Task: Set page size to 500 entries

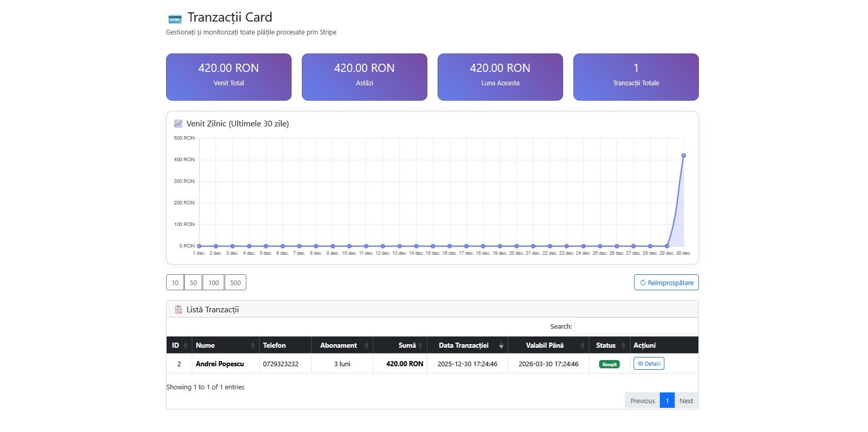Action: click(x=236, y=283)
